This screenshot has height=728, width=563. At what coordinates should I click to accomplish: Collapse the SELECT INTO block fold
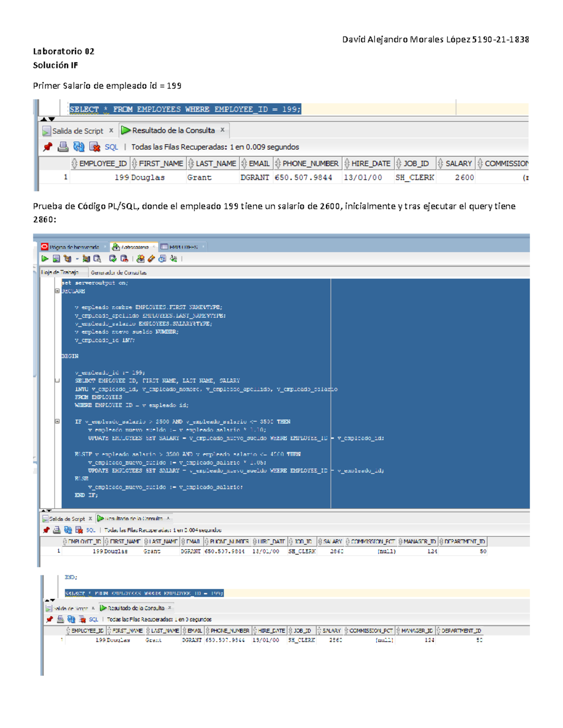click(x=57, y=381)
